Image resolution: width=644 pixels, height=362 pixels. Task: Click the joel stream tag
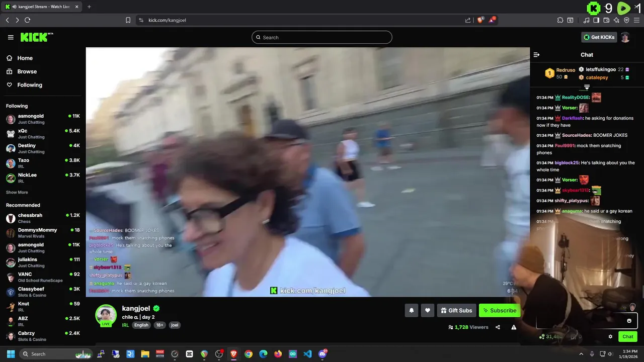[175, 325]
